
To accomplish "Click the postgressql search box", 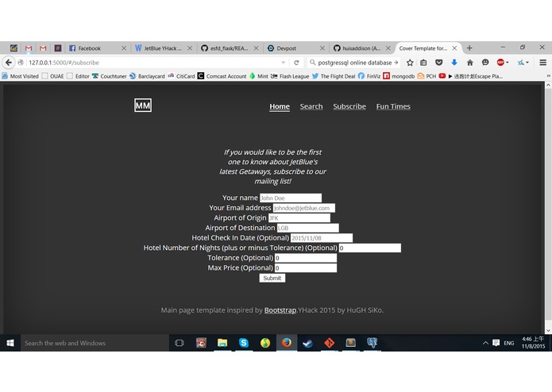I will [353, 63].
